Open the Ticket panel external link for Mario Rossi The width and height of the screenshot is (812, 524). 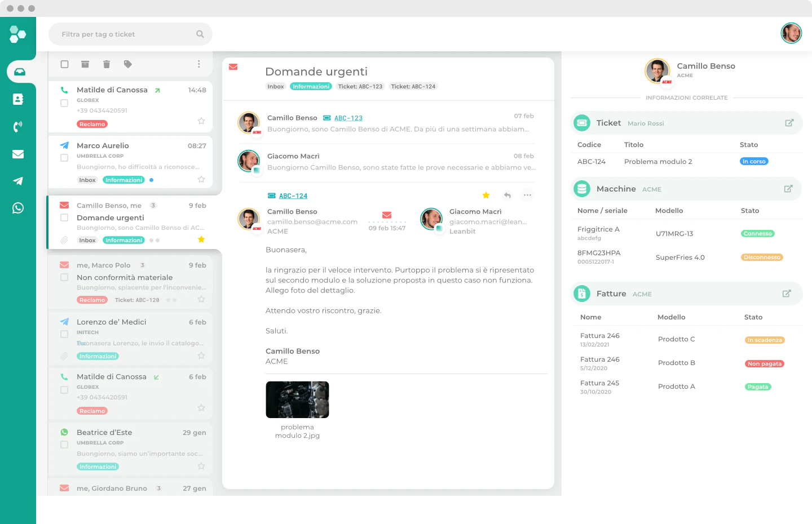tap(788, 123)
